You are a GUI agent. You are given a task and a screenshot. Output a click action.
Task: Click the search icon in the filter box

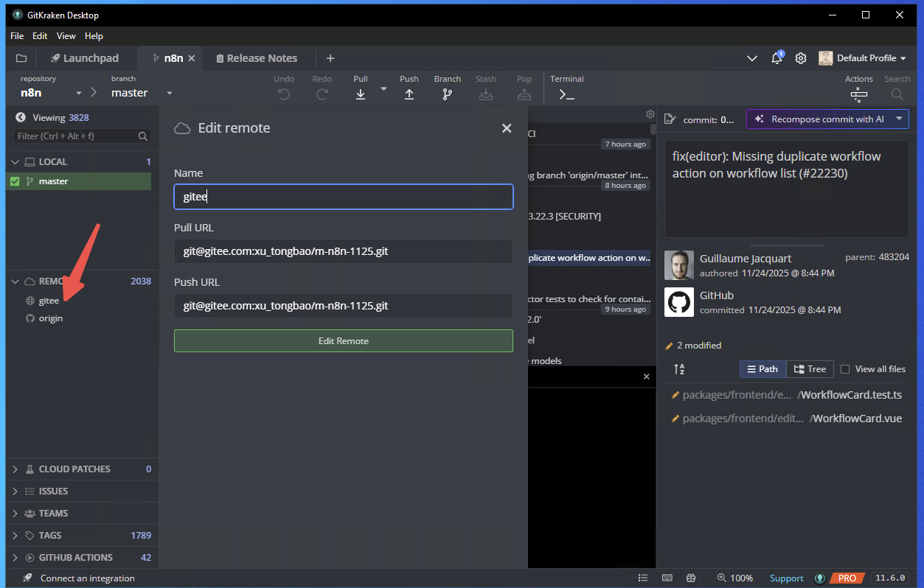click(143, 136)
